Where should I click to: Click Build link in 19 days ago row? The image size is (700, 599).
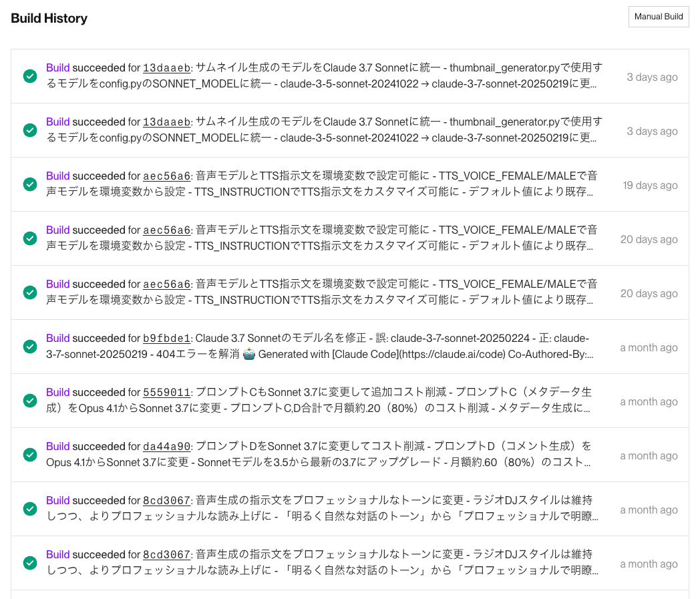click(x=57, y=176)
